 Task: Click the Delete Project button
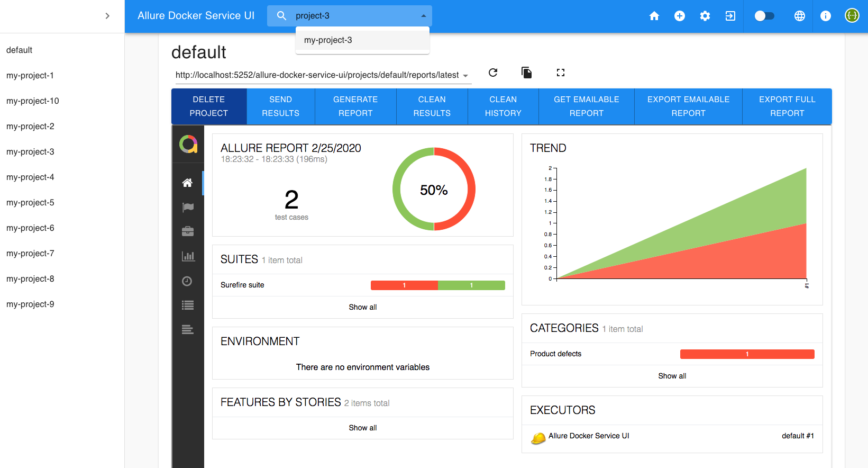coord(209,106)
